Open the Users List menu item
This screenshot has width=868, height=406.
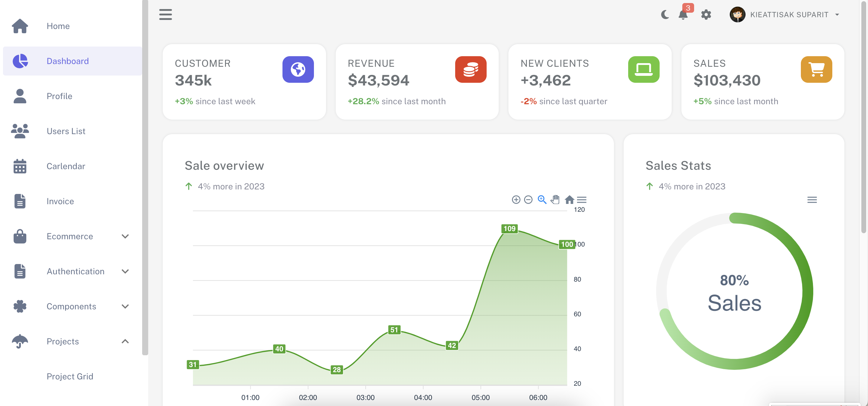(x=73, y=131)
